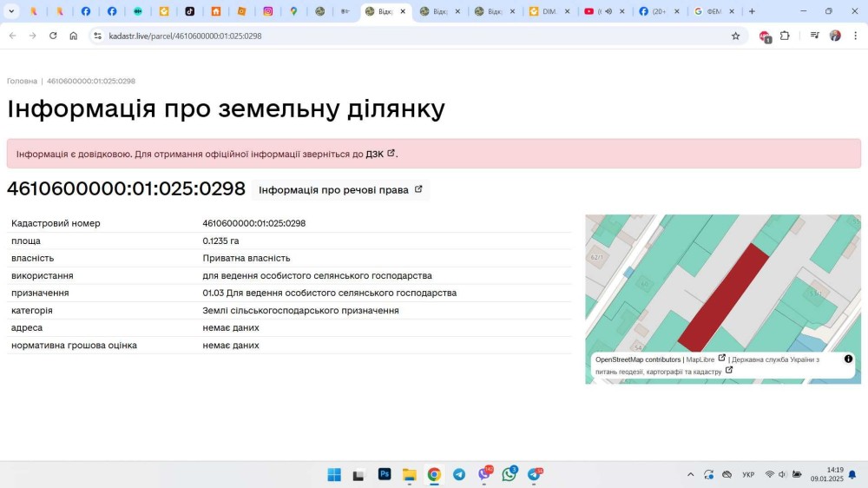Open the TikTok pinned tab
Viewport: 868px width, 488px height.
click(x=190, y=11)
